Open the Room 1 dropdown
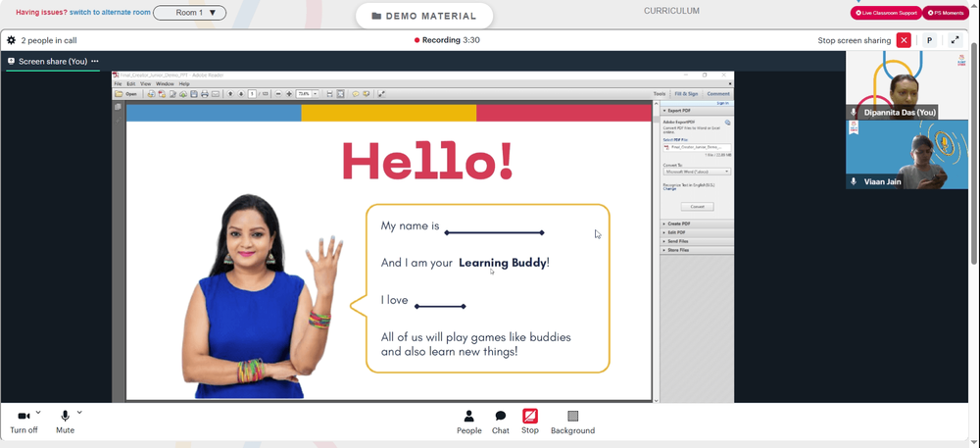Image resolution: width=980 pixels, height=448 pixels. [190, 13]
